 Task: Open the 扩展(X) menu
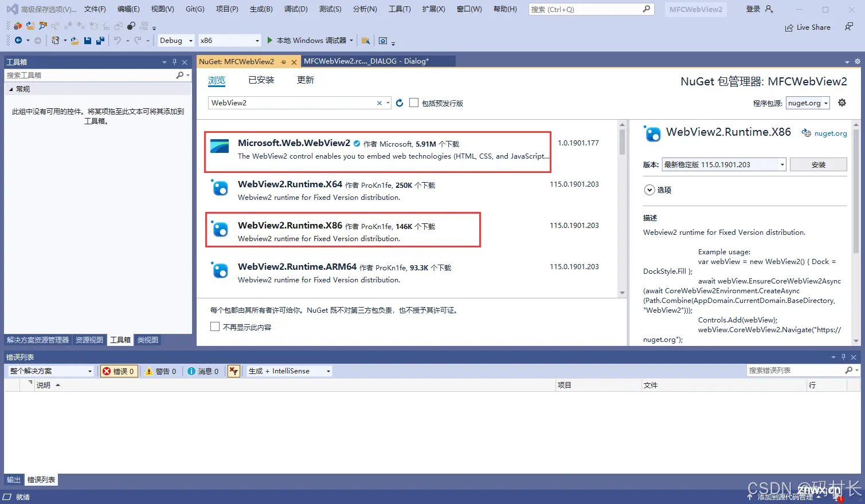(433, 9)
